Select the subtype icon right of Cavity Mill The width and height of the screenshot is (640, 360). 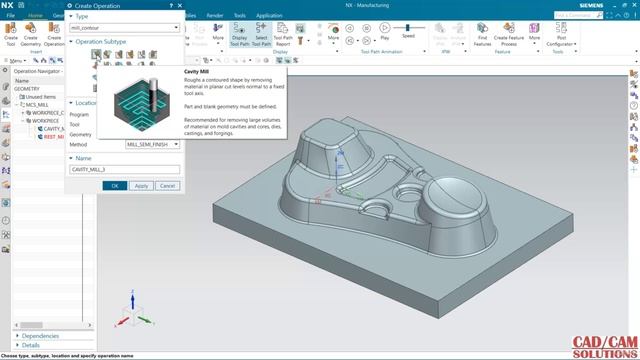pyautogui.click(x=107, y=54)
